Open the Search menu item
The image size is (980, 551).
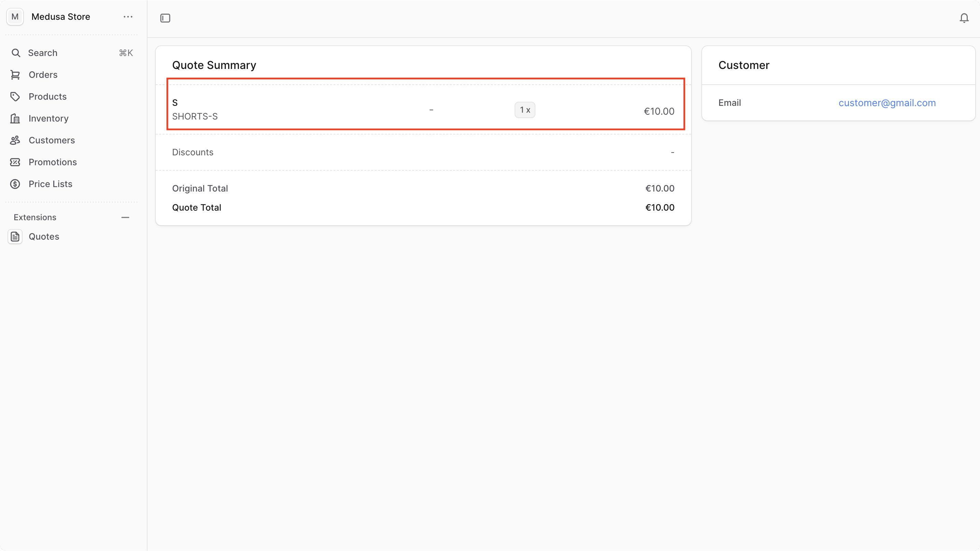coord(42,53)
